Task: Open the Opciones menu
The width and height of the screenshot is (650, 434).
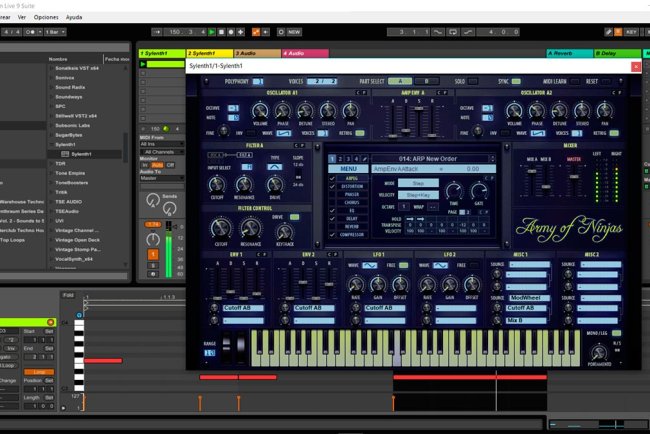Action: pos(46,17)
